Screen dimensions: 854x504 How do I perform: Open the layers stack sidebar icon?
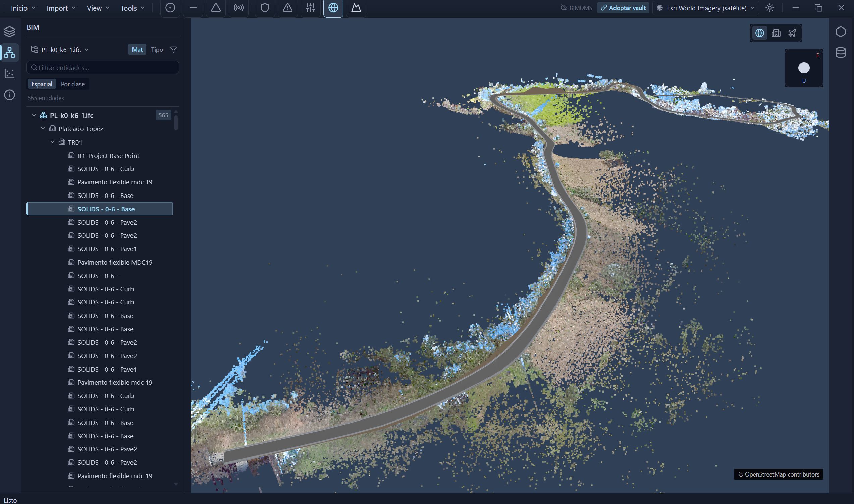click(x=9, y=32)
